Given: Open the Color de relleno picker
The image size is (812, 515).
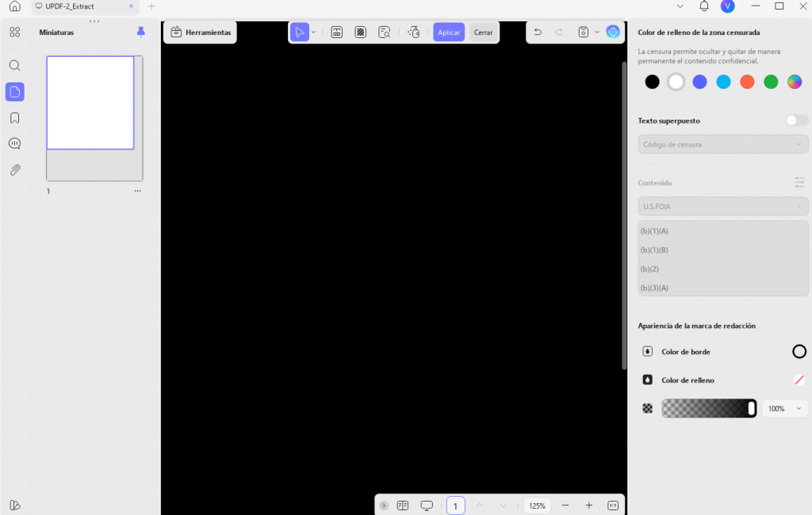Looking at the screenshot, I should (799, 380).
